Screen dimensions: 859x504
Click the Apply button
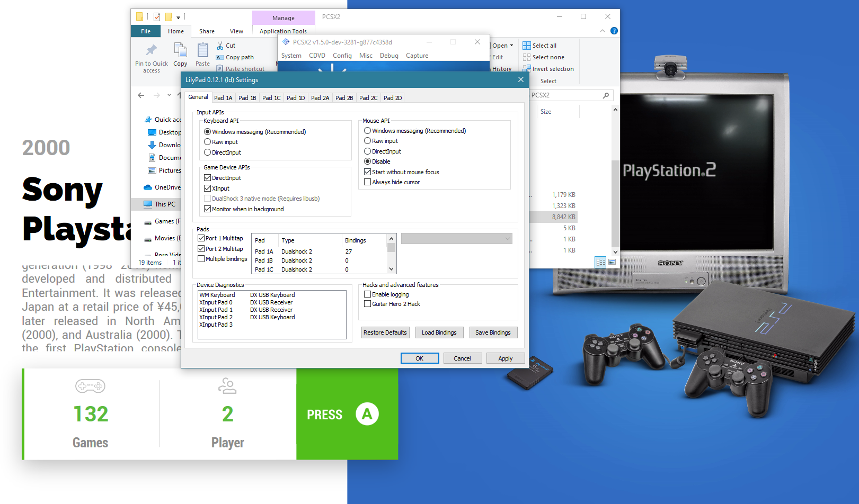(x=506, y=358)
